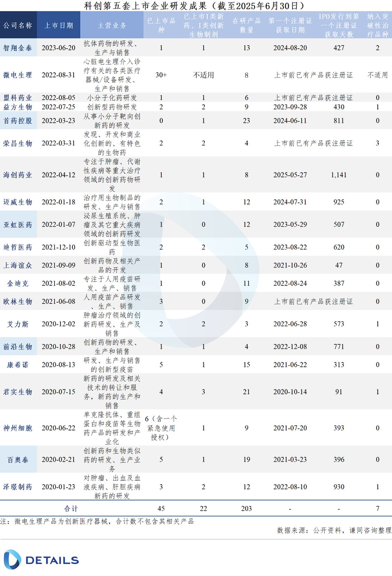The image size is (392, 576).
Task: Select company name 前沿生物
Action: coord(18,347)
